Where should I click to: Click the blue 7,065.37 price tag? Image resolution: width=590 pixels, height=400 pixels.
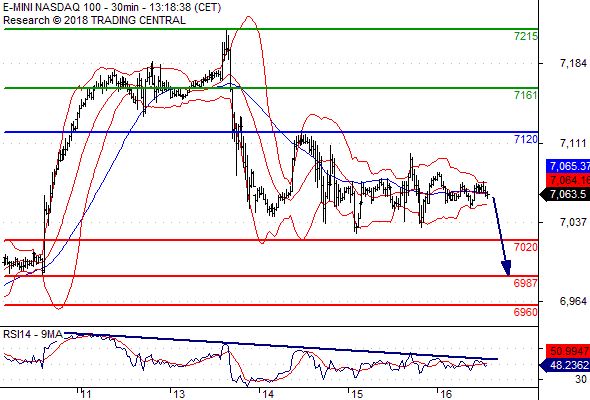pos(568,166)
